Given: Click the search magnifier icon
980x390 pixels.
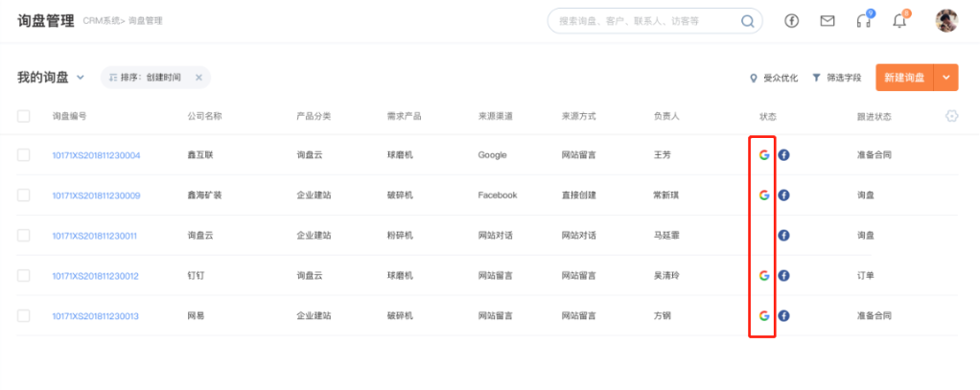Looking at the screenshot, I should (747, 21).
